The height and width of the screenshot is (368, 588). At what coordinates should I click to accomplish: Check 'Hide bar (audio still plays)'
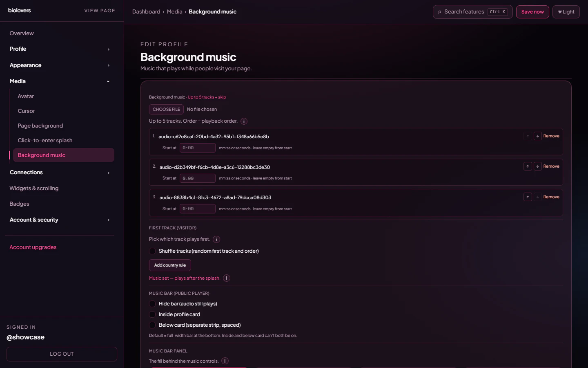tap(152, 304)
